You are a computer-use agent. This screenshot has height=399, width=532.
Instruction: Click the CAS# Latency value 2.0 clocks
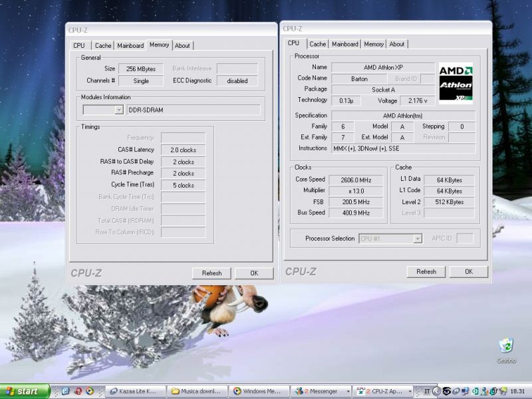184,150
